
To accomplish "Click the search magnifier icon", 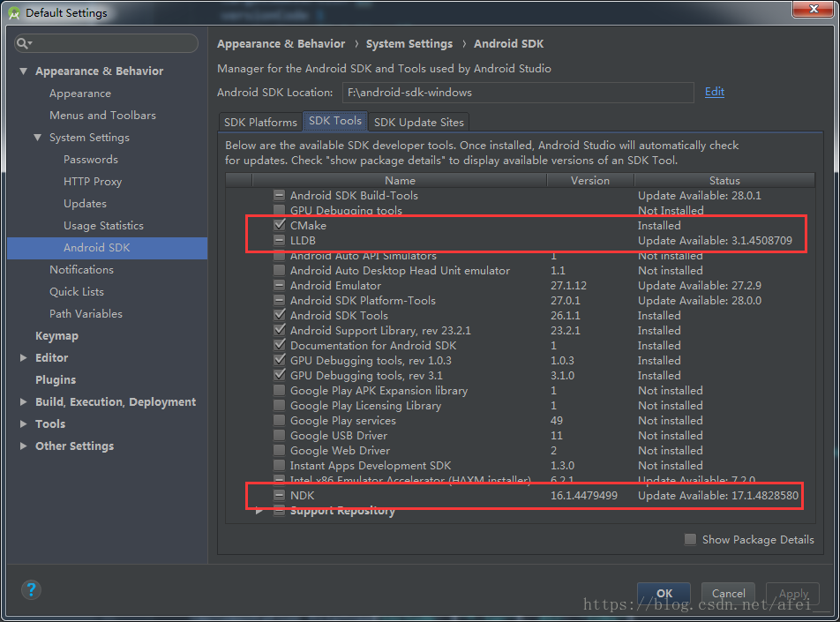I will (24, 43).
